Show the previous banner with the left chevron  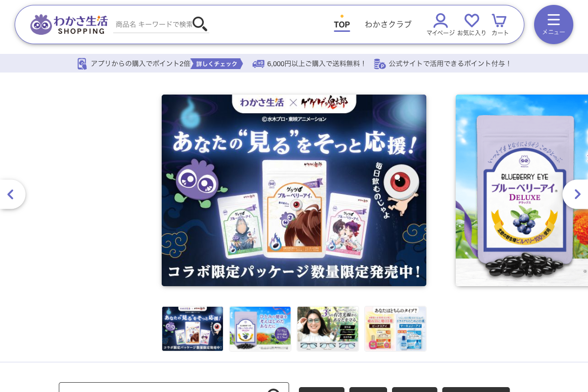[x=11, y=195]
